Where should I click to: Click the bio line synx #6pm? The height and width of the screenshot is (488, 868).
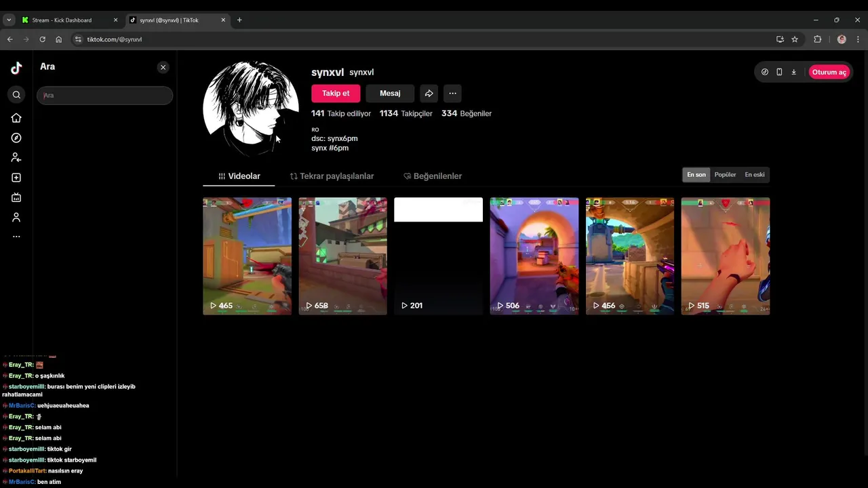tap(330, 148)
